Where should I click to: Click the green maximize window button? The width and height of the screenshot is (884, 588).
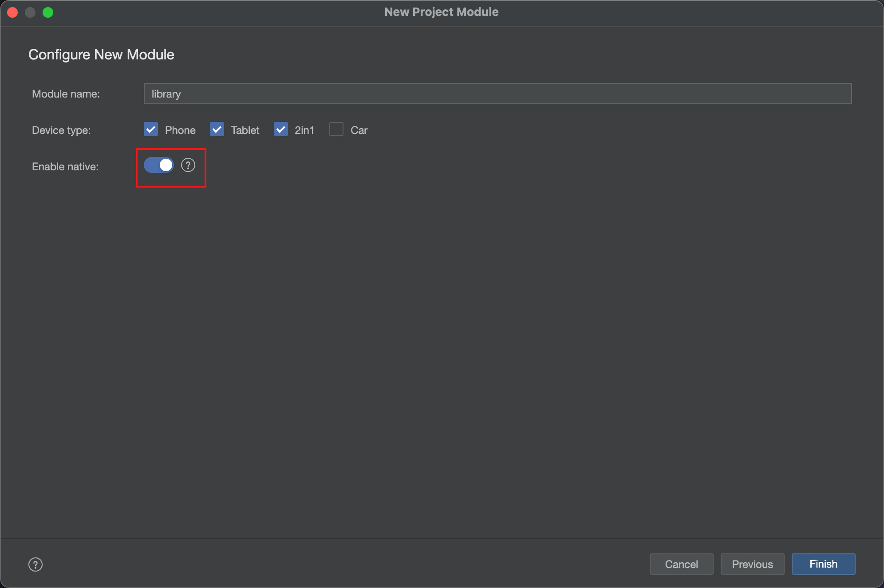coord(48,12)
